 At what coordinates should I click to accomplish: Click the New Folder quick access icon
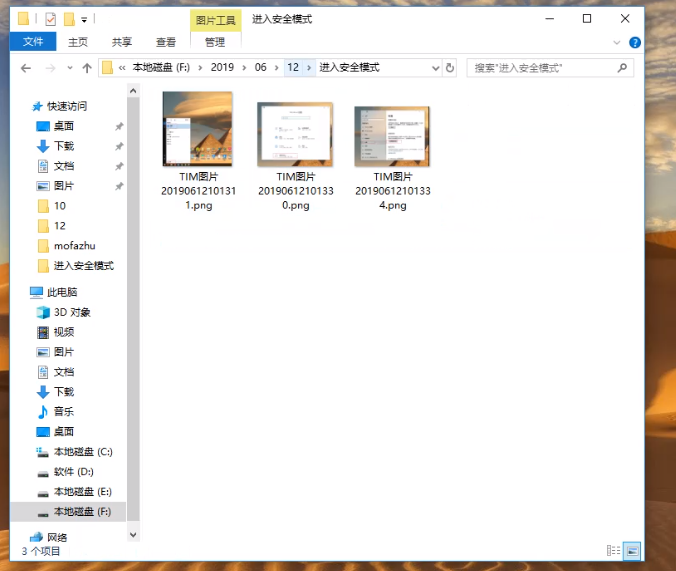click(69, 19)
